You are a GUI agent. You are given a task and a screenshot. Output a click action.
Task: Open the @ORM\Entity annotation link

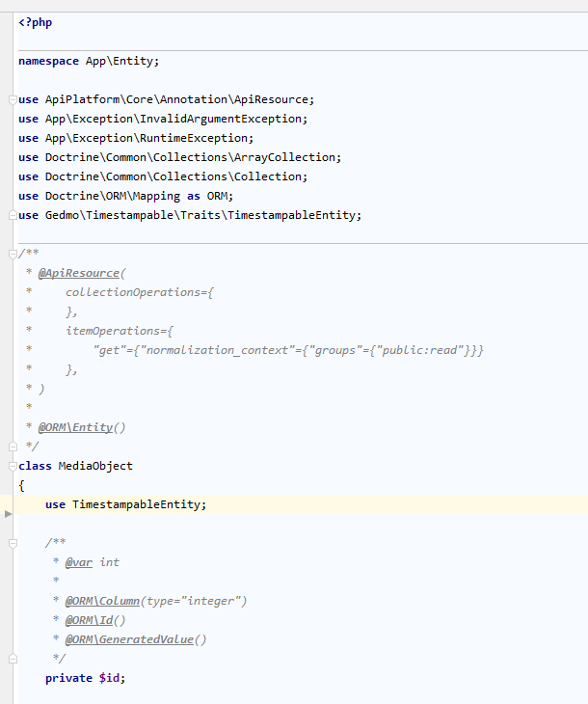[75, 427]
